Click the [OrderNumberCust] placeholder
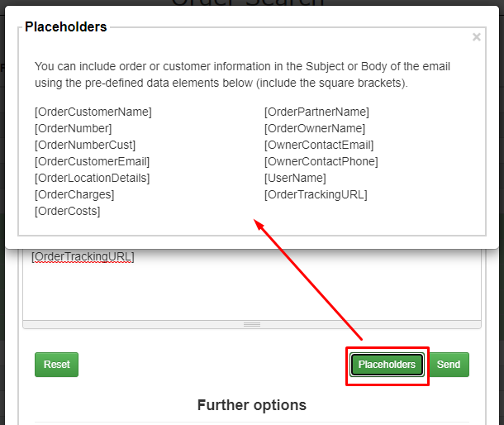Viewport: 504px width, 425px height. (x=84, y=145)
